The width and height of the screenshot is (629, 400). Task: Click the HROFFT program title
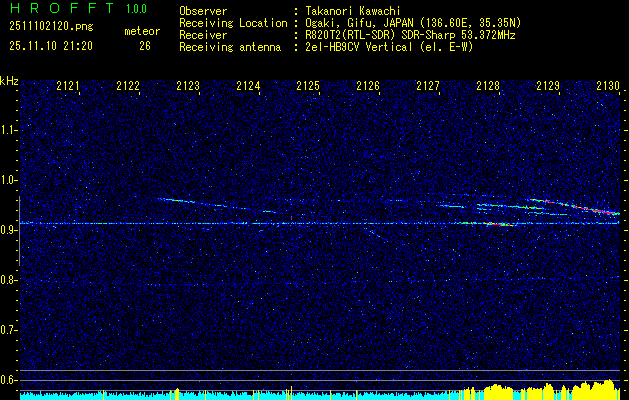point(62,8)
